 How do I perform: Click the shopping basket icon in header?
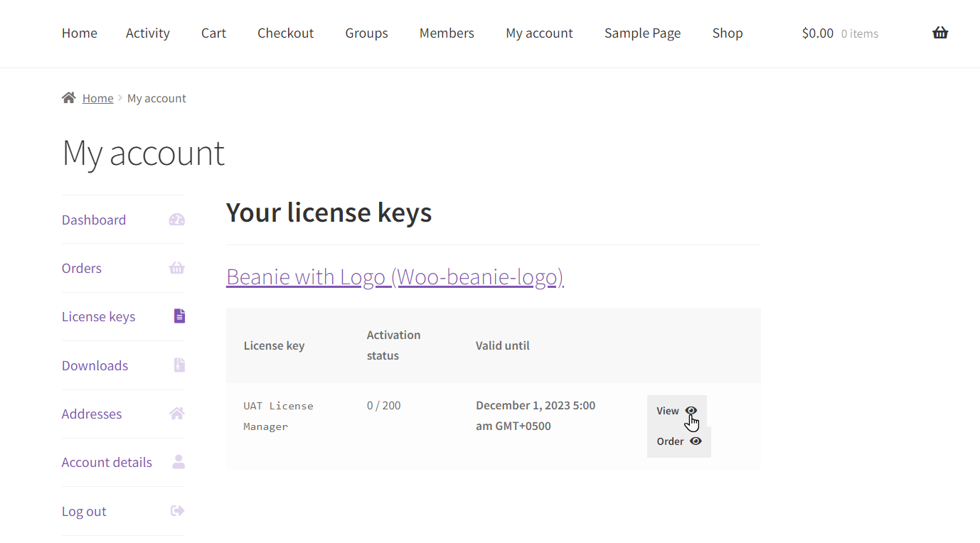point(939,33)
